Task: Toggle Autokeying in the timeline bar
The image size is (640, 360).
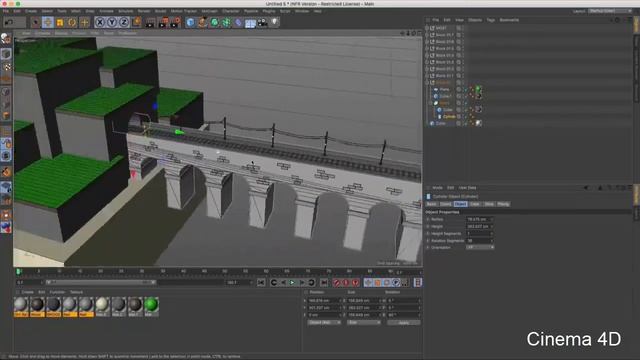Action: coord(346,282)
